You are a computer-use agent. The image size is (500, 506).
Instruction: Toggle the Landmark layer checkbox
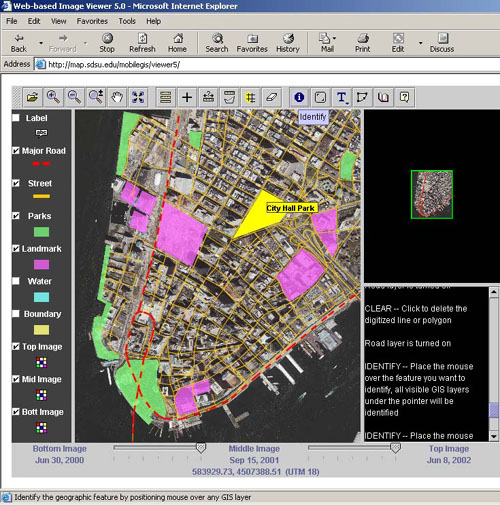16,249
